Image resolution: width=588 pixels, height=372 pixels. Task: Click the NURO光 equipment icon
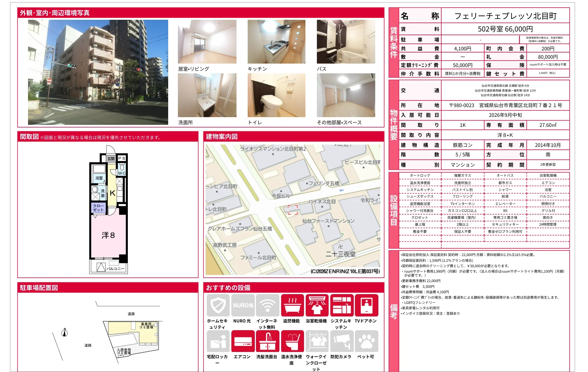[x=243, y=305]
